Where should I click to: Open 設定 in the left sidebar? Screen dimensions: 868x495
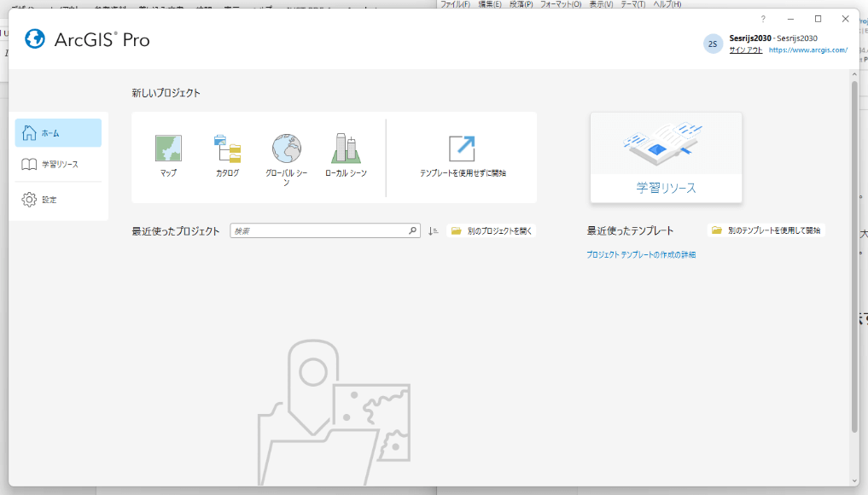pos(58,200)
